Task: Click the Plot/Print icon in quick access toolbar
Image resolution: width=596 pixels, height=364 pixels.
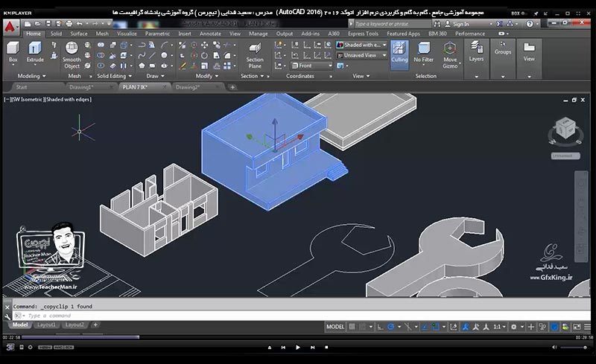Action: coord(69,24)
